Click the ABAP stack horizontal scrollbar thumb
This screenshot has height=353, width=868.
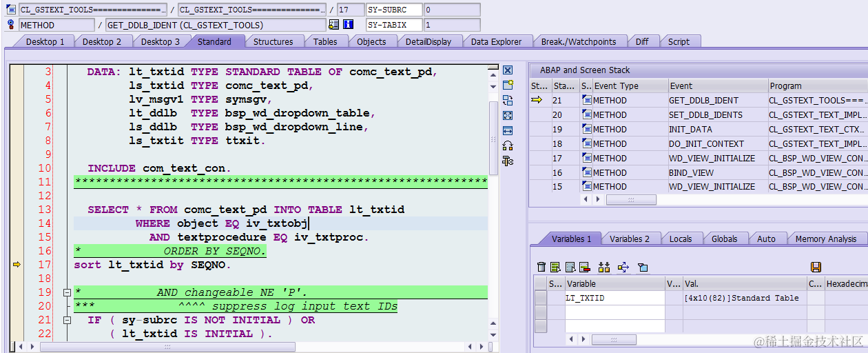631,199
